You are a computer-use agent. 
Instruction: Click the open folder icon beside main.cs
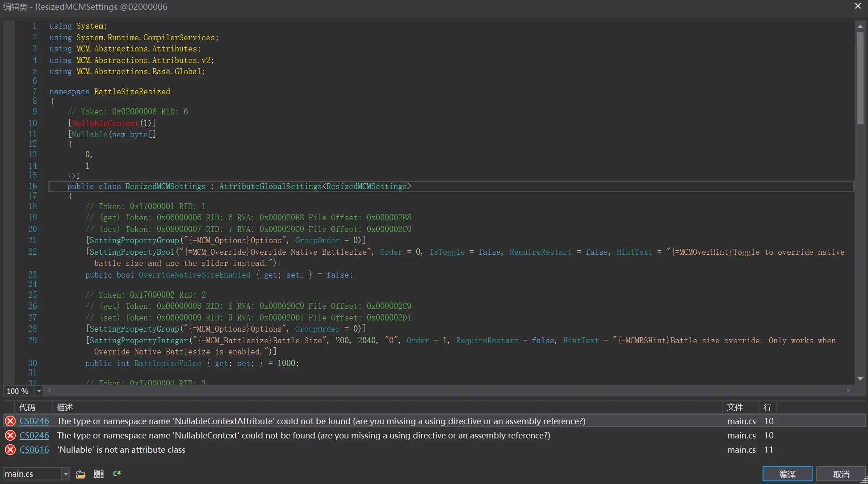(80, 474)
